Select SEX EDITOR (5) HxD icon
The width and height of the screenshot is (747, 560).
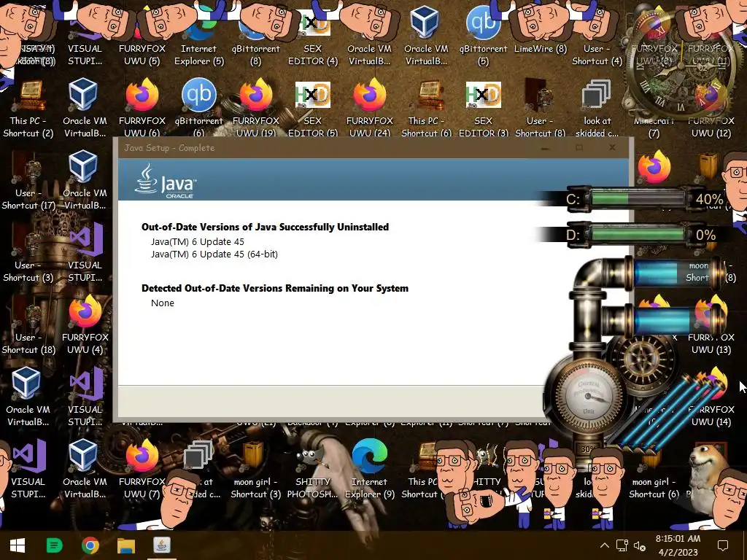(x=312, y=109)
